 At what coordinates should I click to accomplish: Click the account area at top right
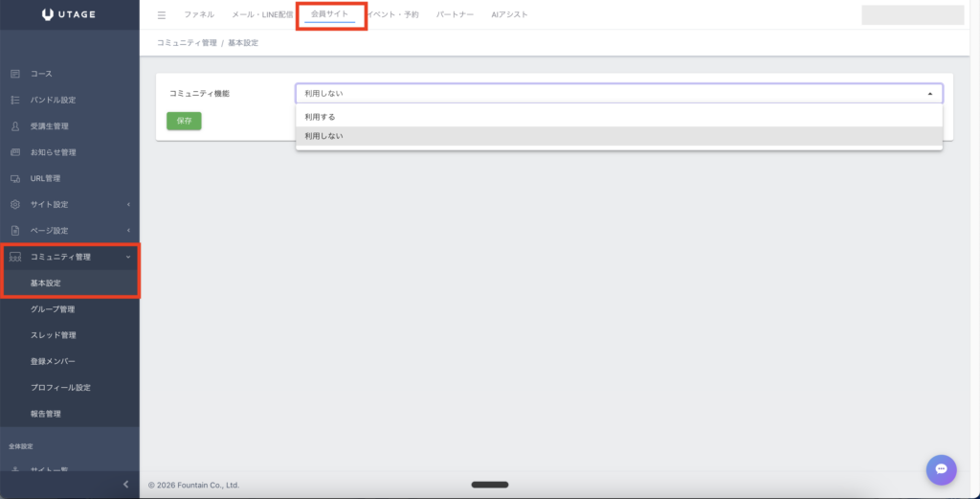point(912,15)
